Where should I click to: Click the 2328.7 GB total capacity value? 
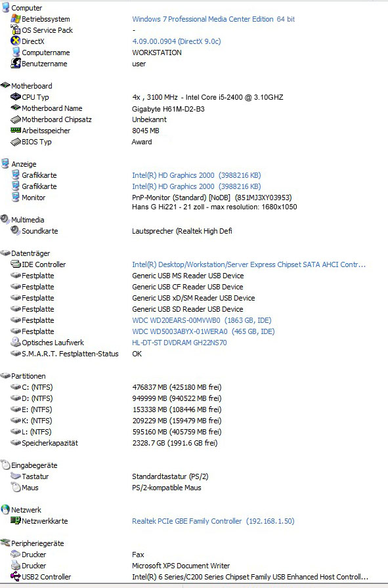[x=175, y=443]
